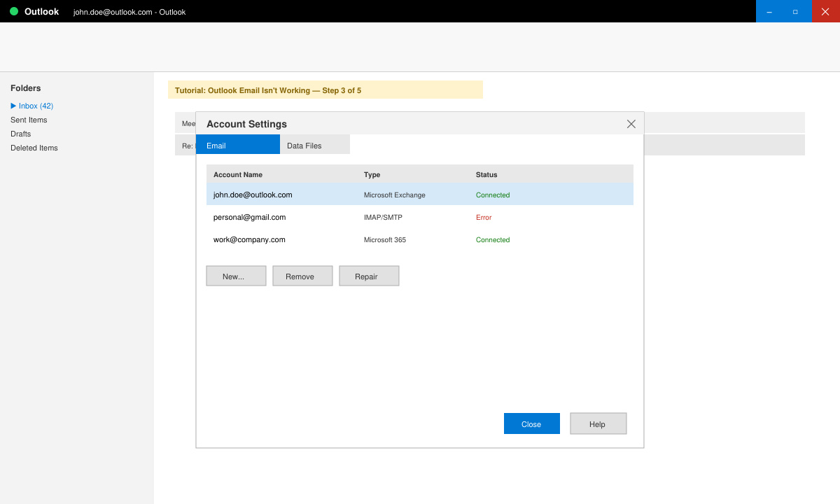
Task: Click the Type column header
Action: pos(372,174)
